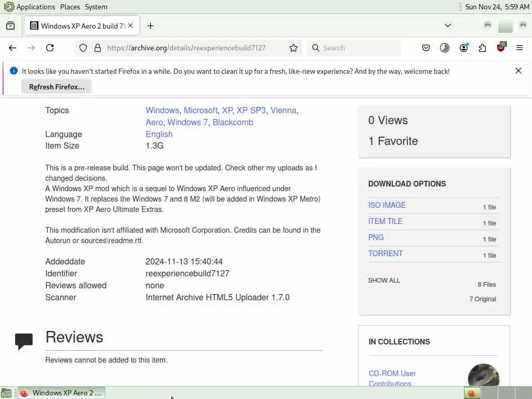The image size is (532, 399).
Task: Open the Blackcomb topic link
Action: [x=233, y=122]
